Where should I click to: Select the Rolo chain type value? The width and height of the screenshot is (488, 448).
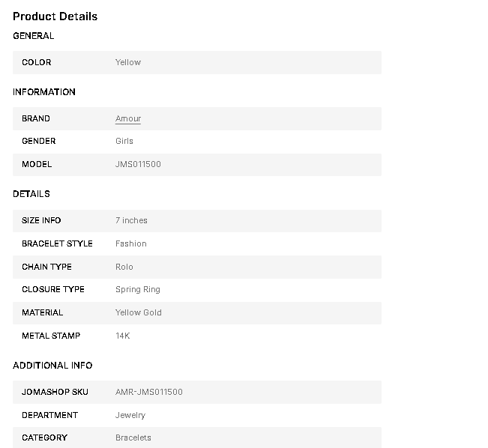pos(124,267)
